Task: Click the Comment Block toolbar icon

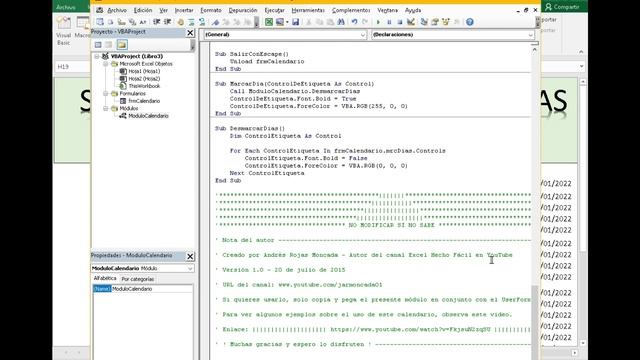Action: click(191, 22)
